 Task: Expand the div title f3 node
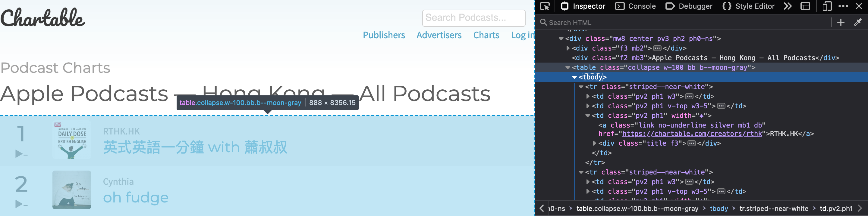pyautogui.click(x=594, y=144)
